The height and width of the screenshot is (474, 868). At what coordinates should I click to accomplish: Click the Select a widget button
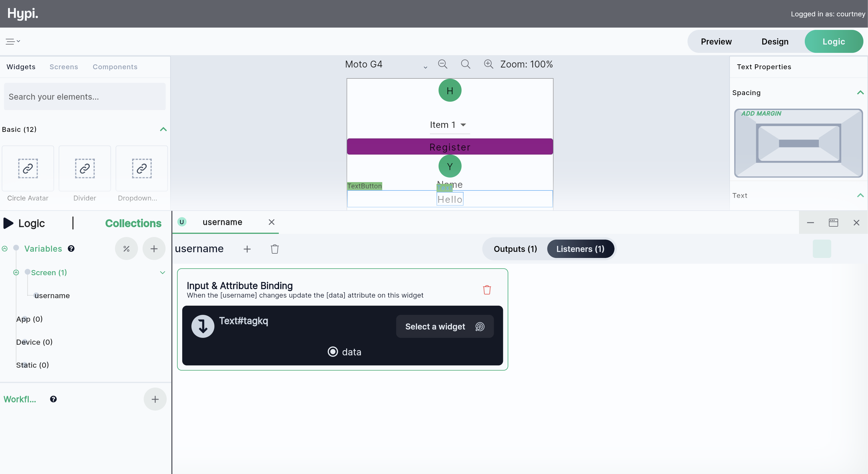[444, 326]
